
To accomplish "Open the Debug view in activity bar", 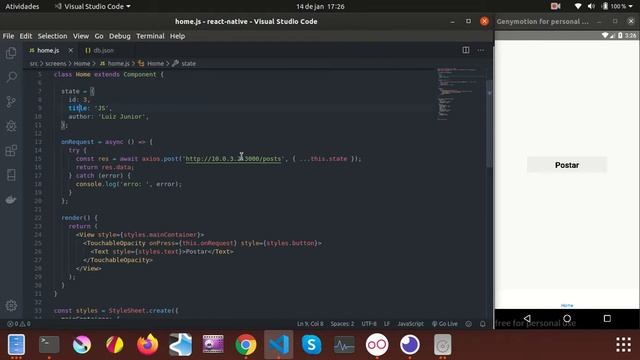I will click(11, 126).
